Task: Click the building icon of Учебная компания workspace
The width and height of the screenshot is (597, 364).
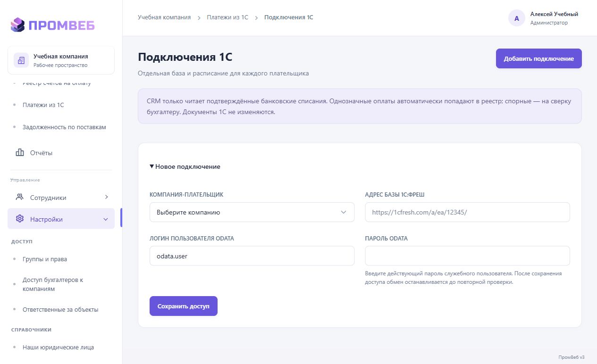Action: [21, 60]
